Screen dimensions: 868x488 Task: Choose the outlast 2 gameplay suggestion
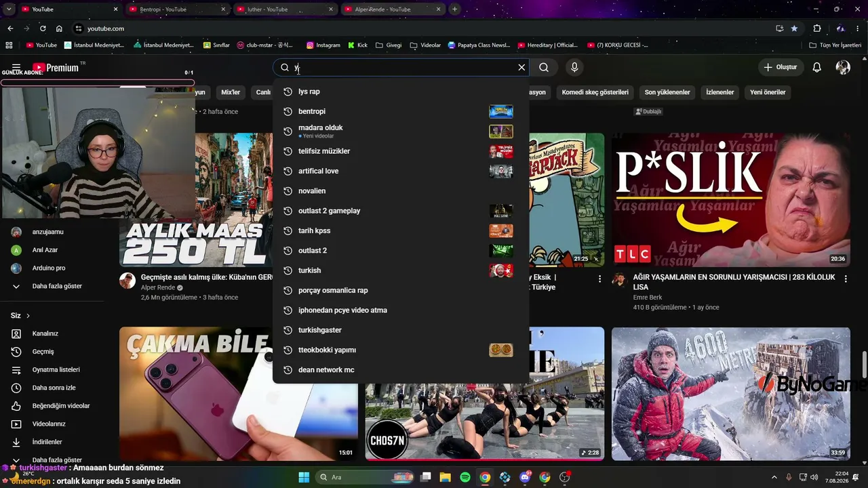point(400,211)
